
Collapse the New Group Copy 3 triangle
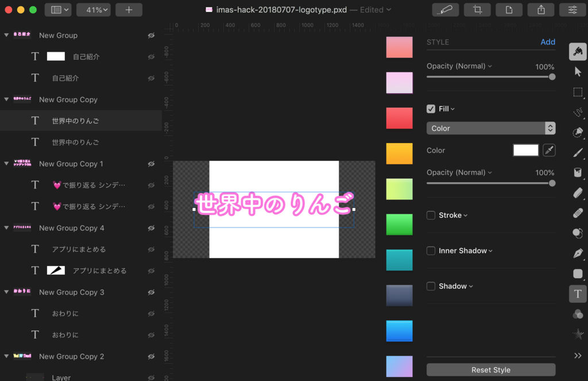pos(6,292)
